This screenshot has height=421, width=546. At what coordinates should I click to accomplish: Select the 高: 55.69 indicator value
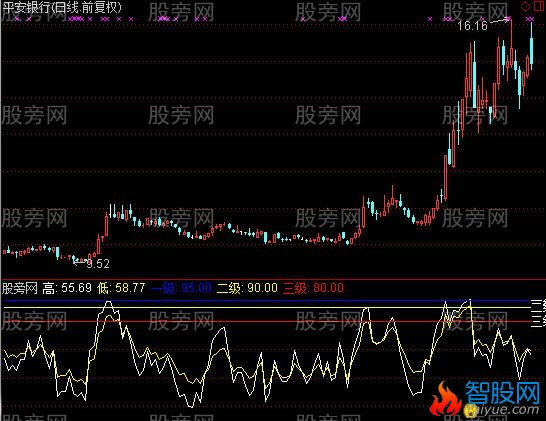click(x=67, y=288)
